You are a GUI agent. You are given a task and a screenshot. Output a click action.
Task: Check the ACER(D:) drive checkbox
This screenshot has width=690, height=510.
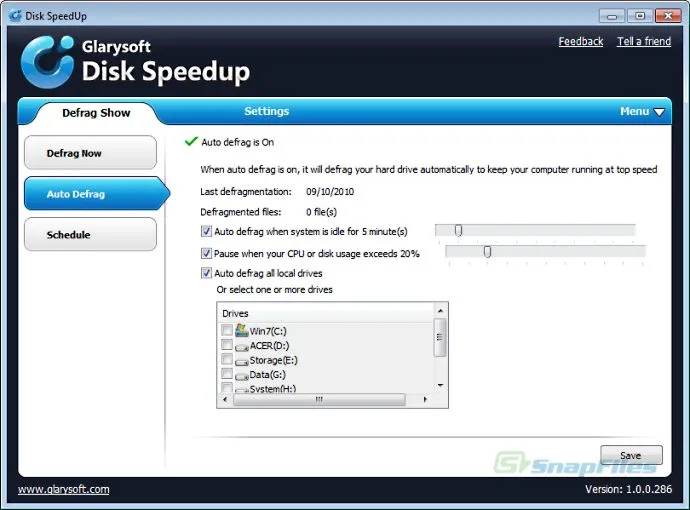pos(227,345)
